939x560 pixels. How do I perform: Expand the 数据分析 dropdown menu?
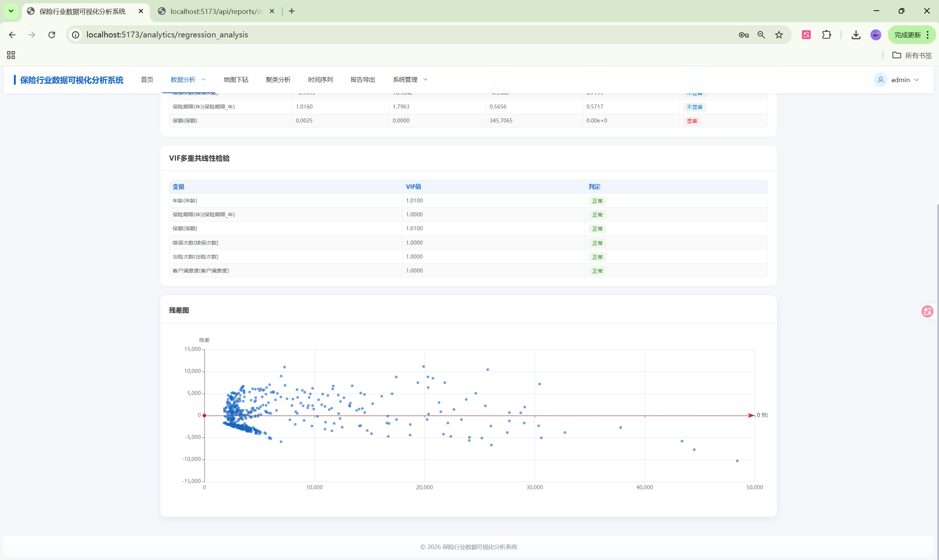(x=188, y=80)
